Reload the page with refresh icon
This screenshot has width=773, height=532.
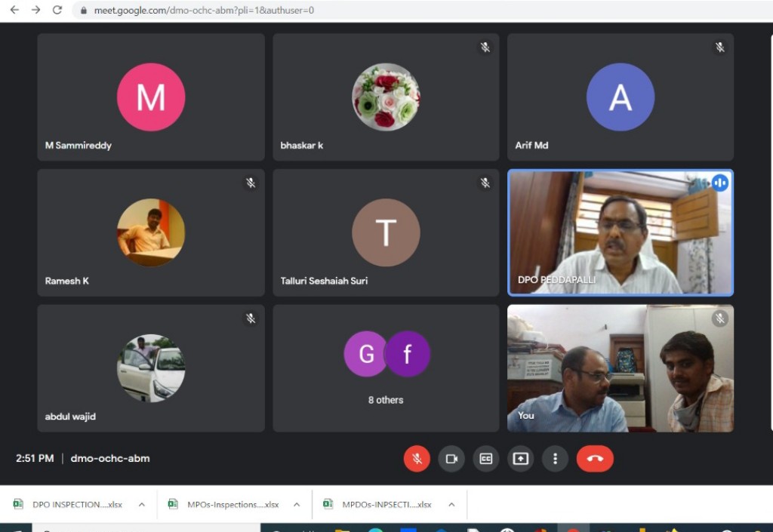point(57,11)
